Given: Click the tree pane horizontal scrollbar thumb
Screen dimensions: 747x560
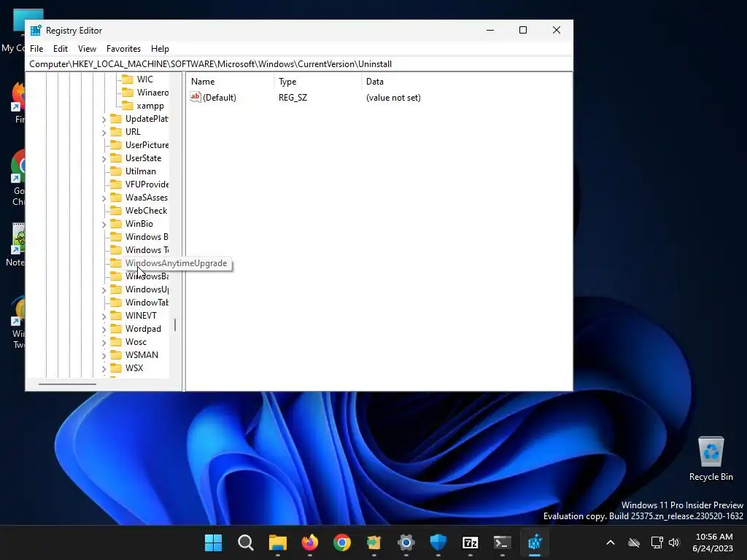Looking at the screenshot, I should 67,384.
